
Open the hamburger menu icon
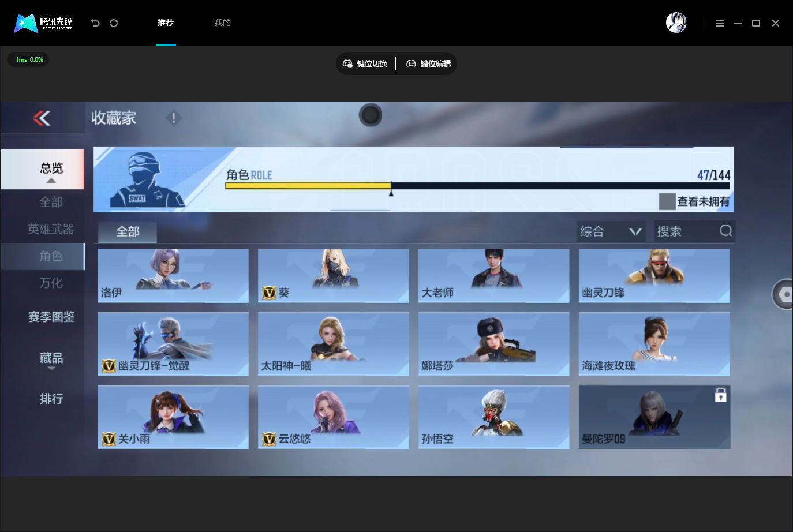[x=720, y=23]
